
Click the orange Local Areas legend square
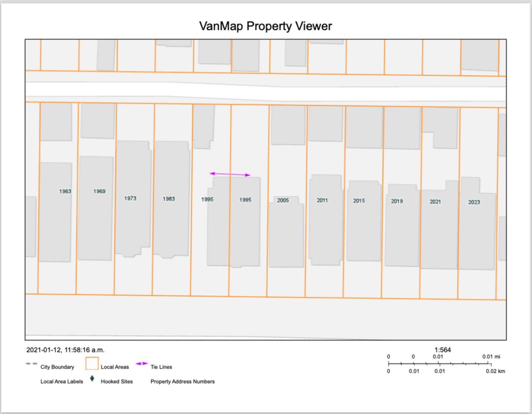[92, 364]
